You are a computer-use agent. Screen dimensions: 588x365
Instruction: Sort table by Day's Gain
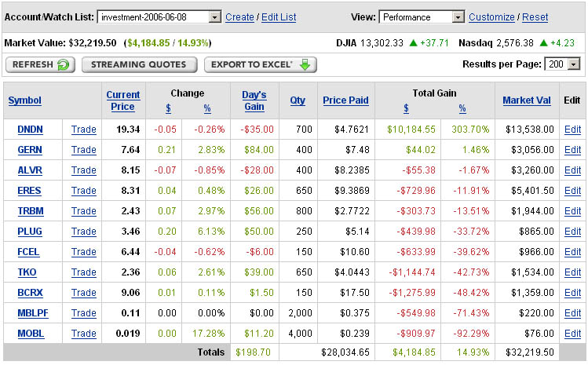(254, 100)
